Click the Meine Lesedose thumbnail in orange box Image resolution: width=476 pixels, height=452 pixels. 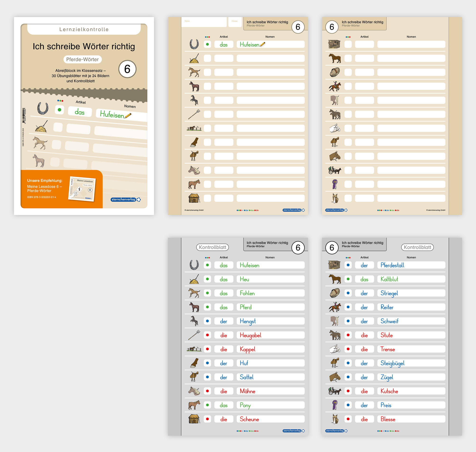tap(82, 189)
